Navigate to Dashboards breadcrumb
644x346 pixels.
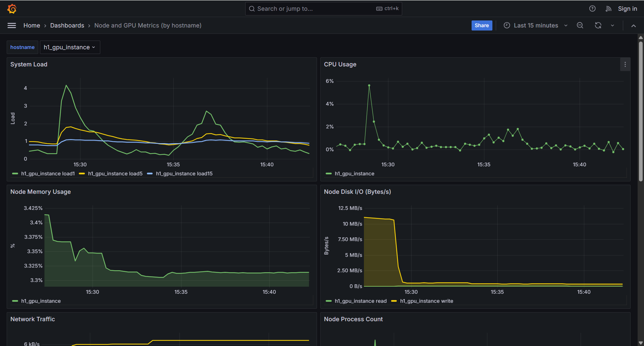[x=67, y=25]
